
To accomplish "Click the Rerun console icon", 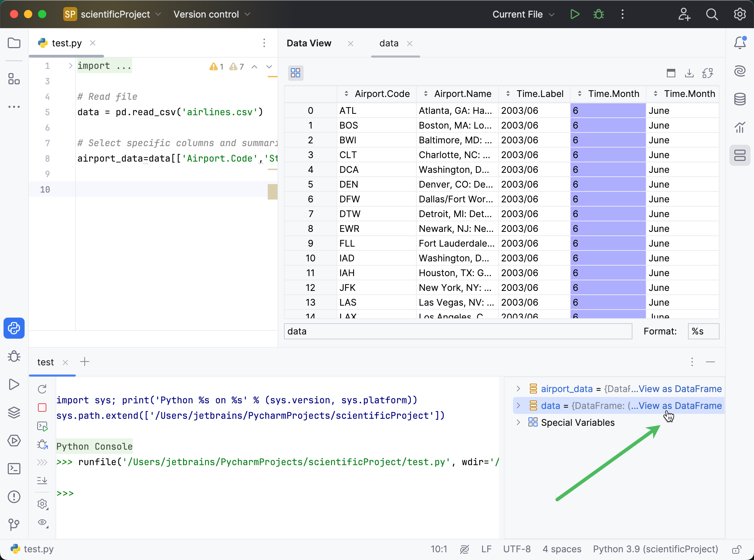I will pos(42,389).
